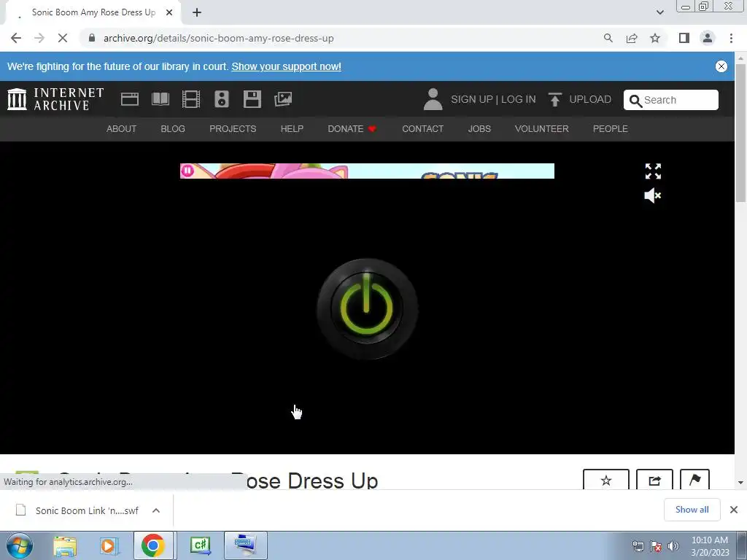747x560 pixels.
Task: Open the JOBS menu item
Action: point(479,128)
